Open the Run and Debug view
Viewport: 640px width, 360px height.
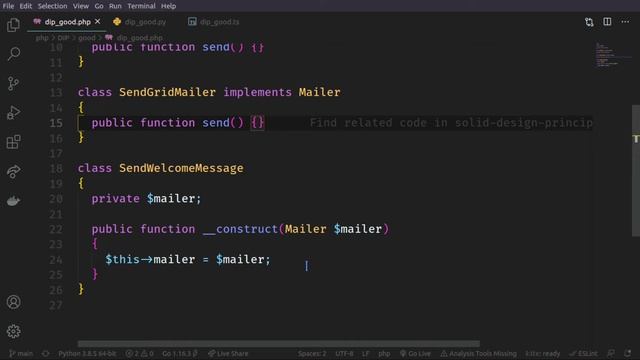point(13,113)
